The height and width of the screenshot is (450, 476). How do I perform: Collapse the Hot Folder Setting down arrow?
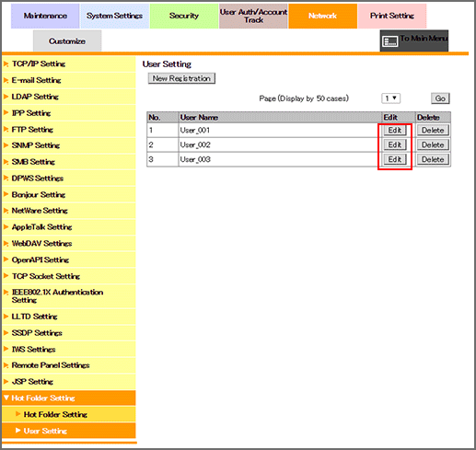click(6, 398)
